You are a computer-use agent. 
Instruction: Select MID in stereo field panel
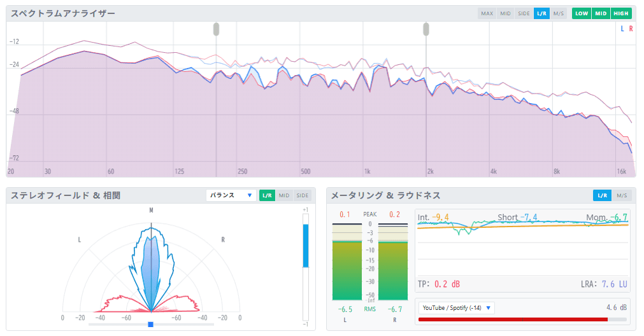click(x=284, y=195)
